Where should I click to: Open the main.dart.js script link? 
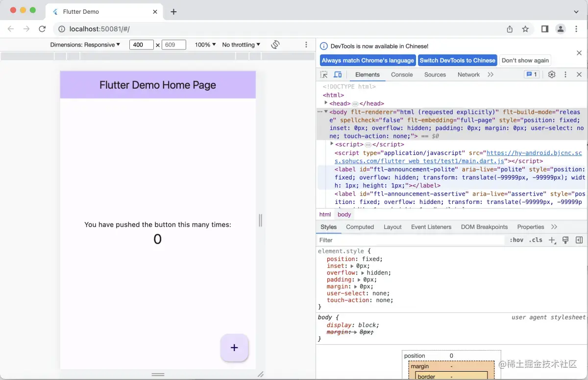[x=458, y=157]
